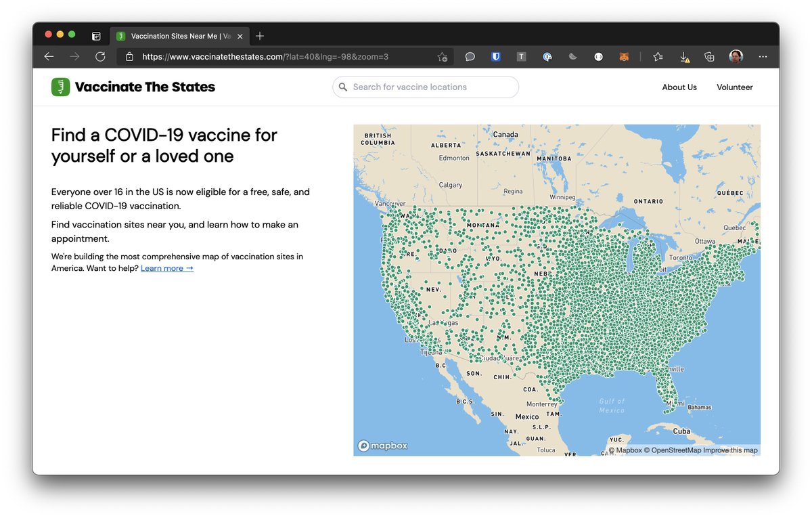
Task: Go back to the previous page
Action: 49,57
